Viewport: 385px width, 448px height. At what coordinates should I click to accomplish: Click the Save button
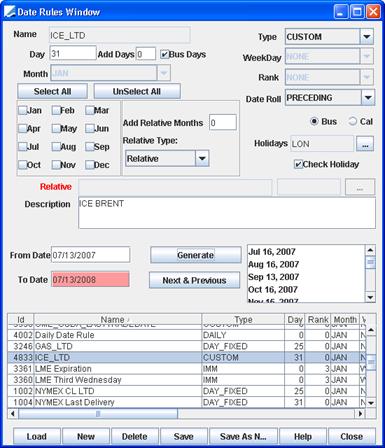[x=184, y=436]
